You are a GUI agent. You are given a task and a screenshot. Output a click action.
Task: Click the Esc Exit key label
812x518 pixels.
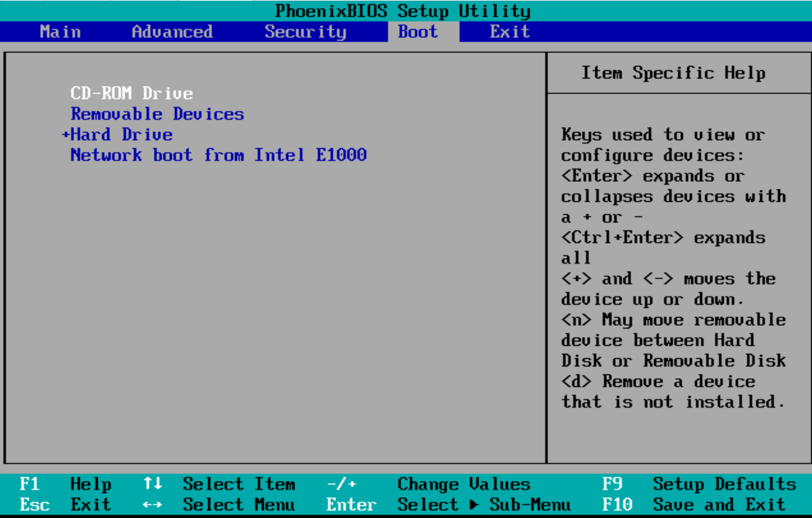pyautogui.click(x=34, y=505)
